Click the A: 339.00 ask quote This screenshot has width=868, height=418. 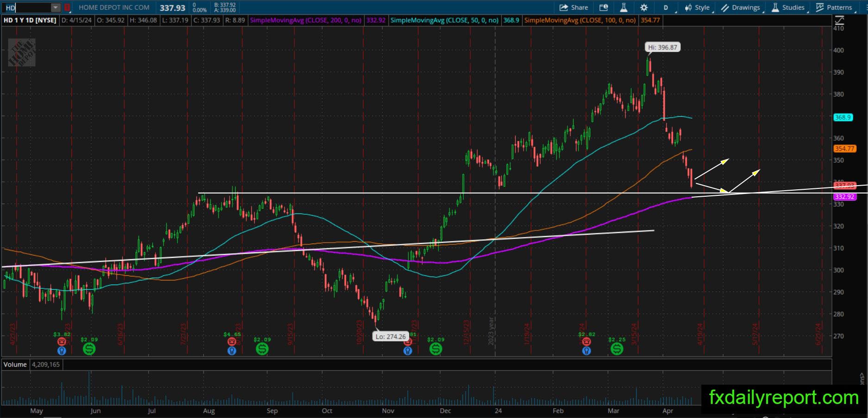point(225,10)
